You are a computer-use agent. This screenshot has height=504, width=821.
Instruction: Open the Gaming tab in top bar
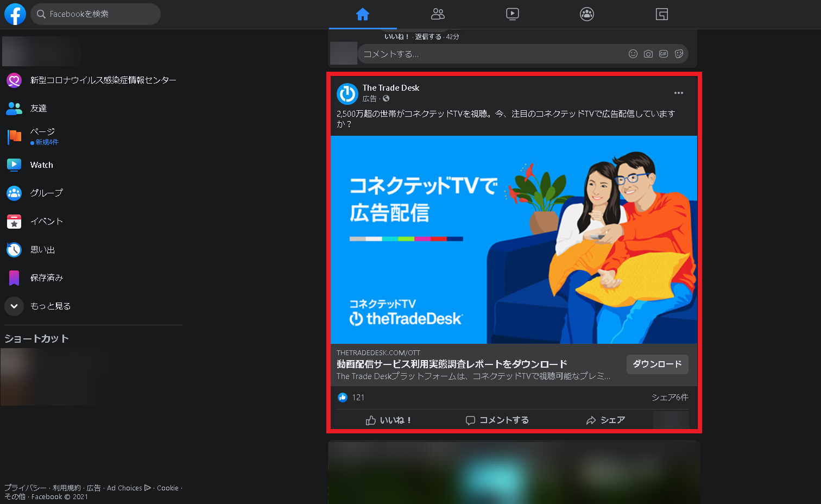(661, 14)
